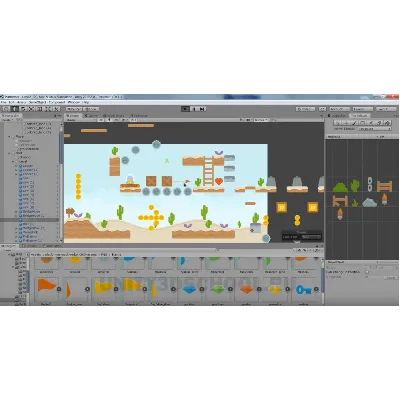The width and height of the screenshot is (400, 400).
Task: Select the Move tool in the toolbar
Action: click(x=15, y=109)
